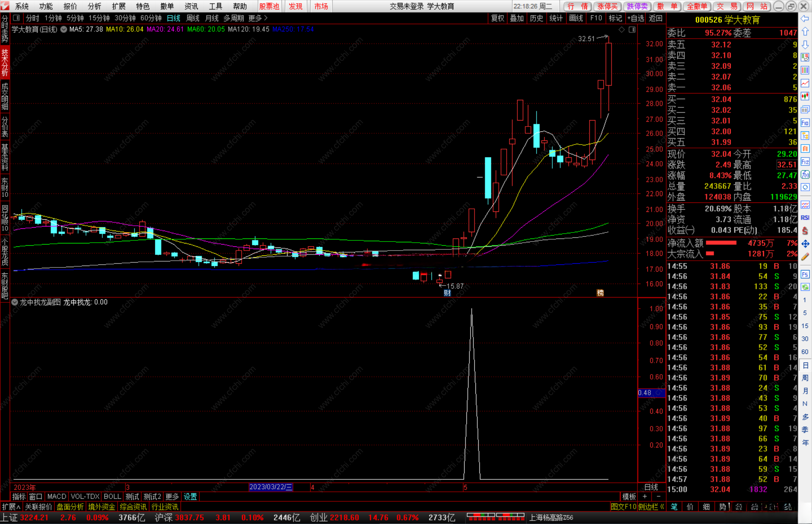Toggle the 龙中找龙副图 indicator circle button

[x=15, y=302]
